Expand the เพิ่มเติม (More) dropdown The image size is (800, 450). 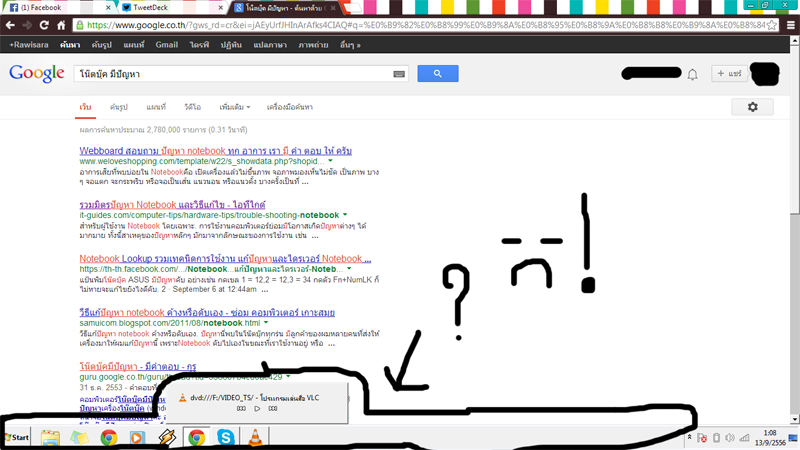pos(235,107)
